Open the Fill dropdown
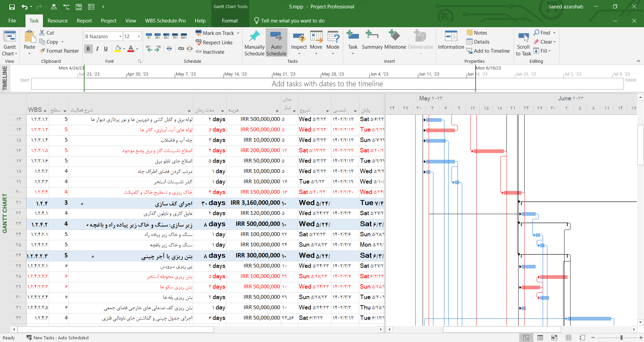 pyautogui.click(x=542, y=51)
